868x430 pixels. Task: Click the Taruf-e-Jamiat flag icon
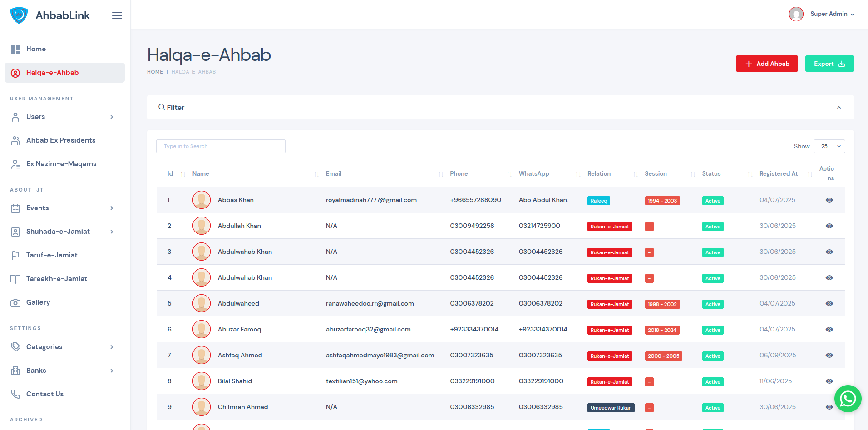point(15,255)
